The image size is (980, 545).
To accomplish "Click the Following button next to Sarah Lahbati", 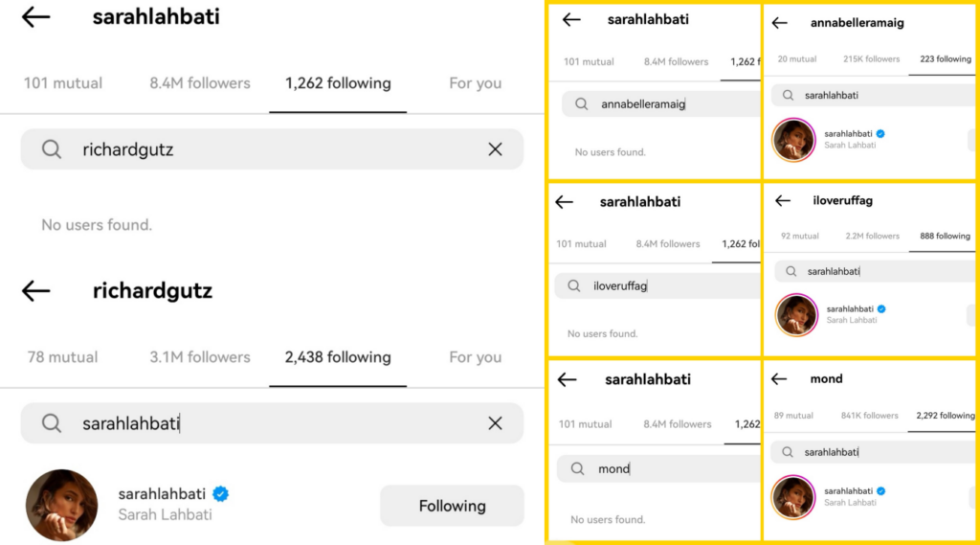I will [452, 506].
